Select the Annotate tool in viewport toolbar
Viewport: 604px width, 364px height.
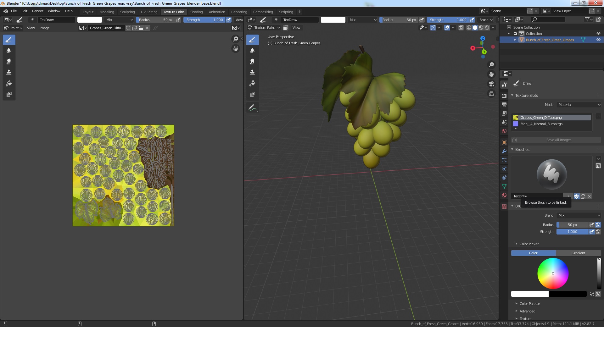[252, 108]
